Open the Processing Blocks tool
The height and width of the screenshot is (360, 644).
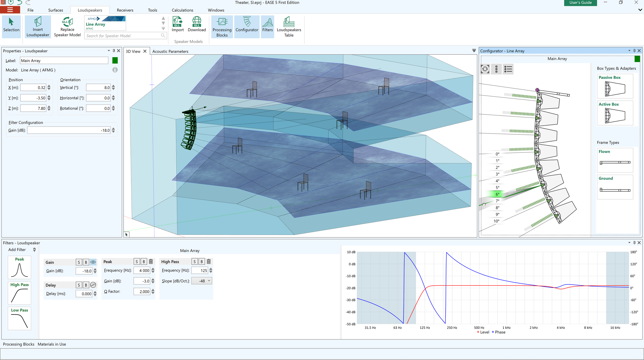click(x=222, y=26)
